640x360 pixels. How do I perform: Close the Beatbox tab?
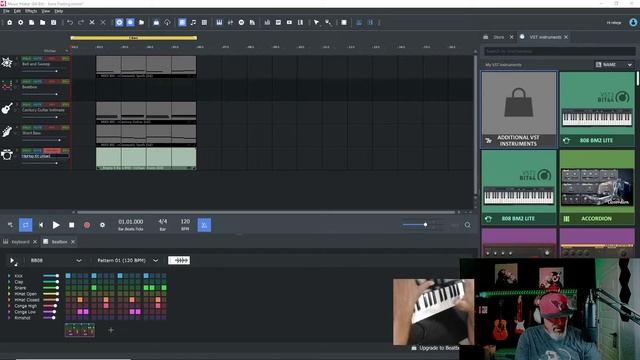coord(73,242)
